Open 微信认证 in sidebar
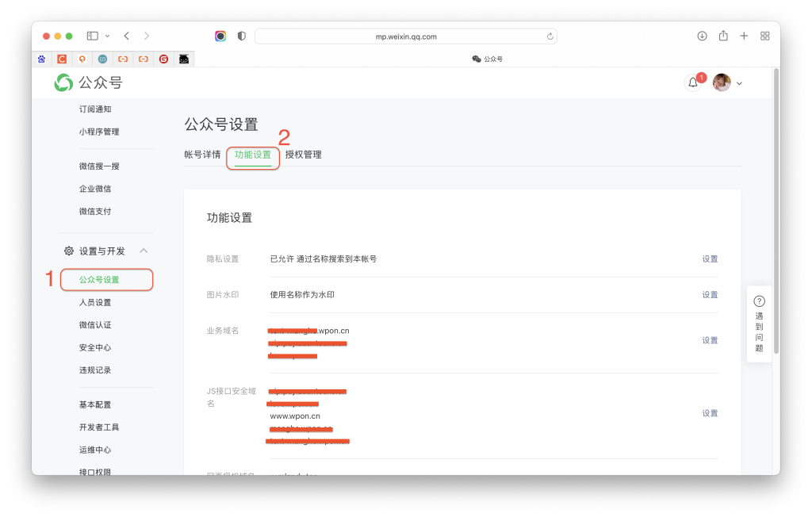 [x=95, y=325]
